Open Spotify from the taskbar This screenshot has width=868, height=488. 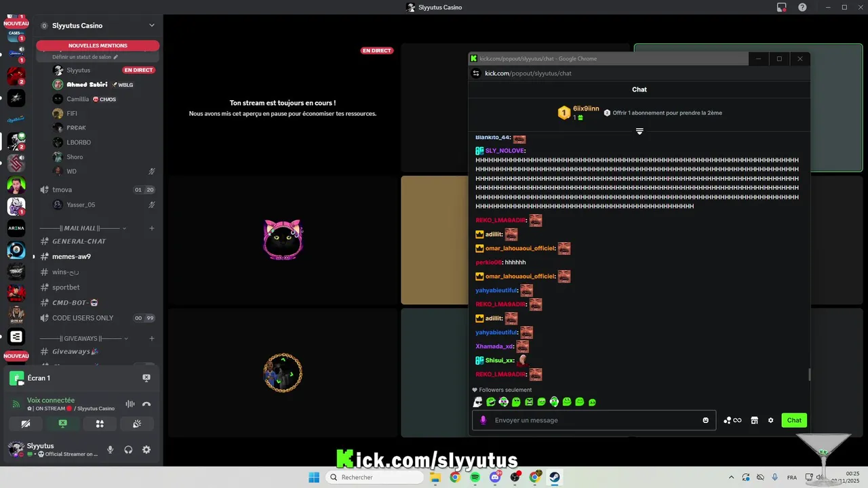[x=475, y=477]
